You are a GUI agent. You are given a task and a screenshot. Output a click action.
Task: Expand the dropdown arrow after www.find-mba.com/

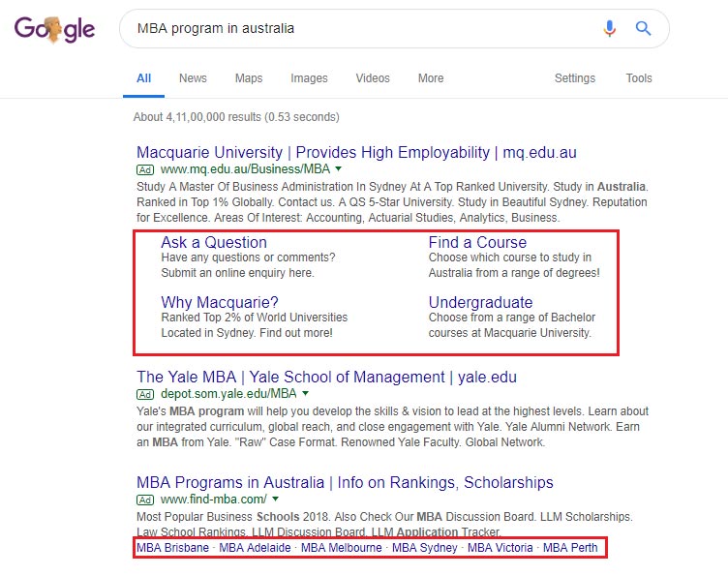click(275, 499)
